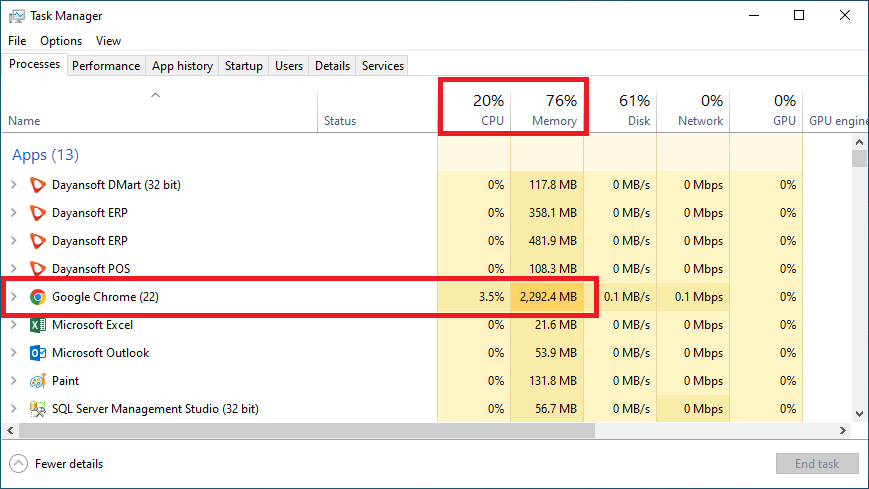Expand the SQL Server Management Studio row

14,409
